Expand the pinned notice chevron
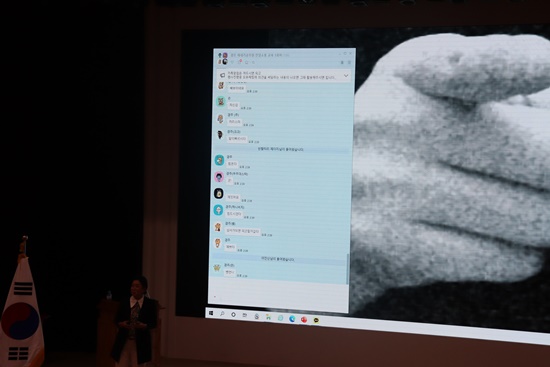The width and height of the screenshot is (550, 367). click(346, 75)
